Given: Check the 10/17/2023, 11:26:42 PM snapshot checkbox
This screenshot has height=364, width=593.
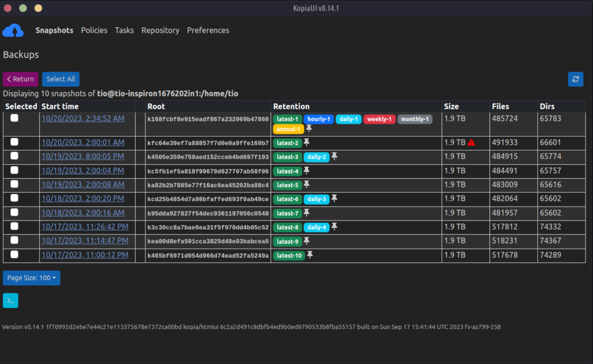Looking at the screenshot, I should pyautogui.click(x=14, y=226).
